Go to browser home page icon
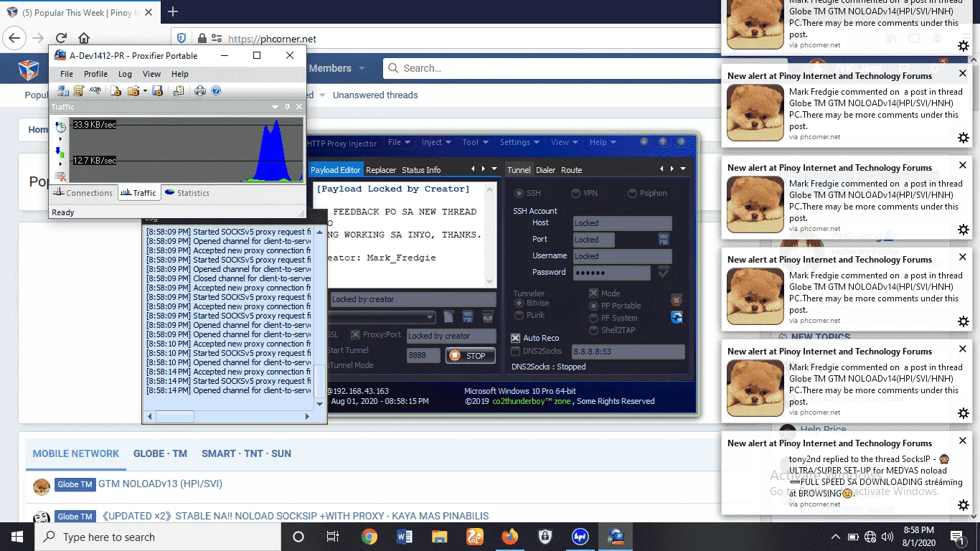Image resolution: width=980 pixels, height=551 pixels. point(84,39)
